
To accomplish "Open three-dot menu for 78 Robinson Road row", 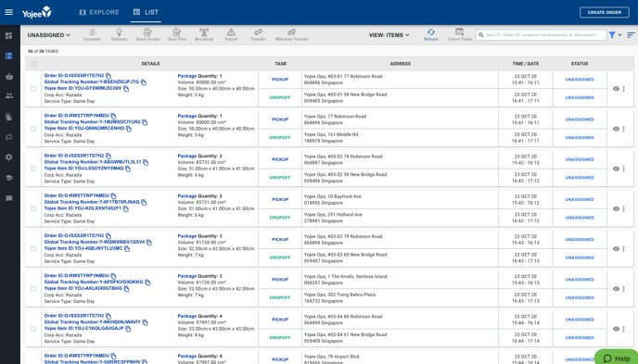I will coord(623,169).
